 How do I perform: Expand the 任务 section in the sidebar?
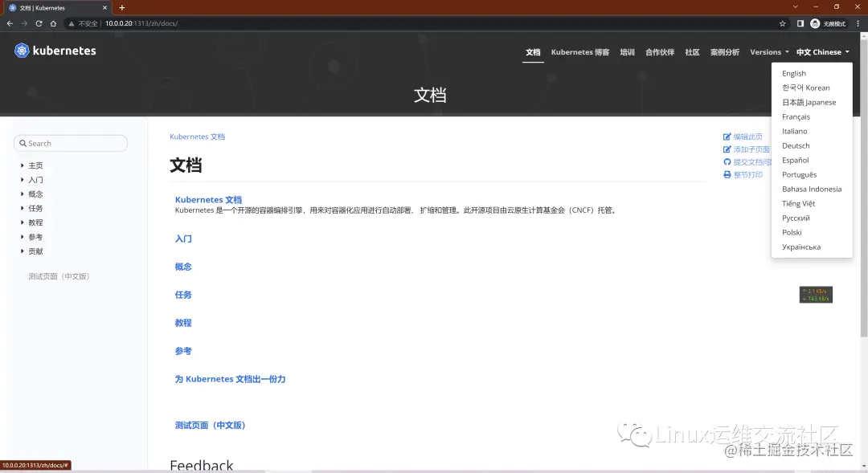coord(24,208)
